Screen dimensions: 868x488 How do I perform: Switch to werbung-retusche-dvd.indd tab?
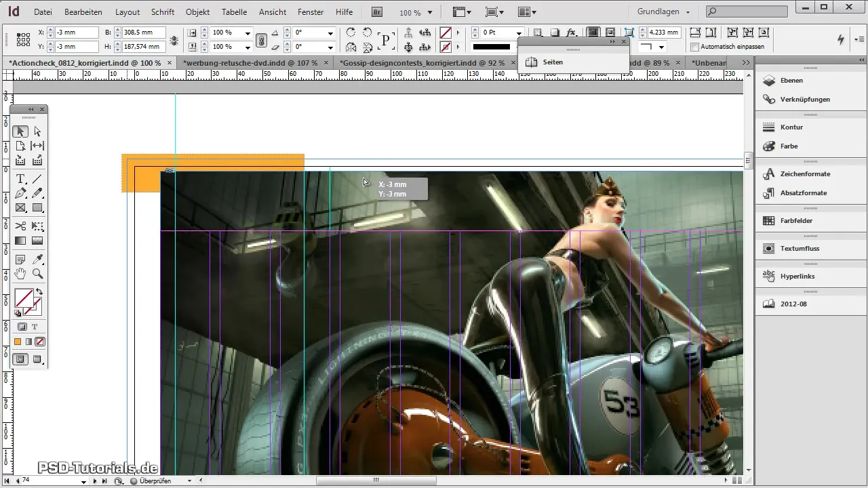pyautogui.click(x=250, y=62)
